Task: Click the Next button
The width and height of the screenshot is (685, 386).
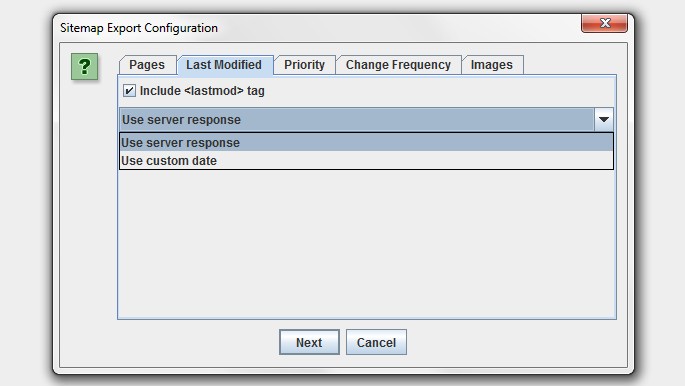Action: 309,342
